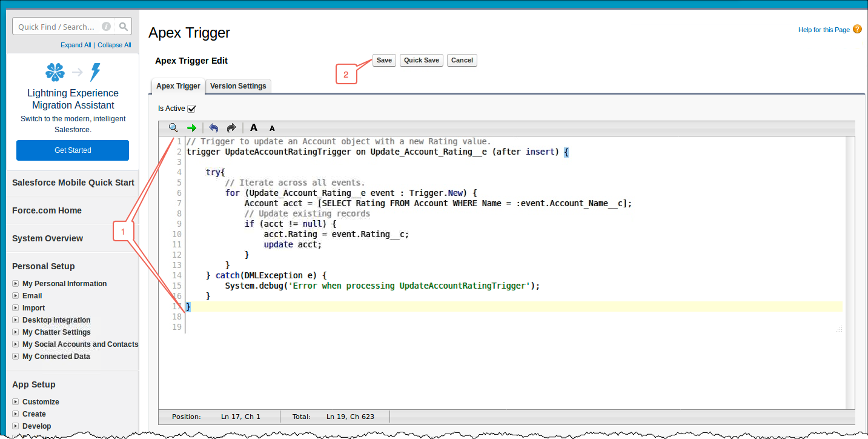Toggle the Is Active checkbox
The width and height of the screenshot is (868, 439).
191,109
